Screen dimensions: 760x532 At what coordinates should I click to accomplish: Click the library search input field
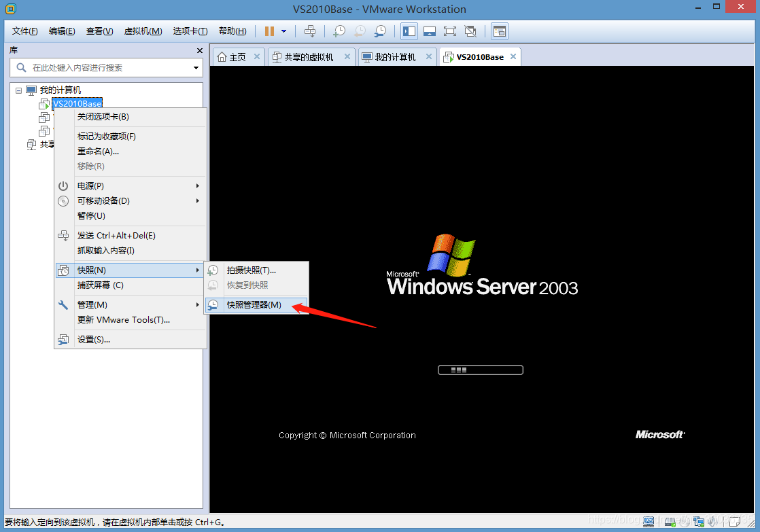click(106, 68)
